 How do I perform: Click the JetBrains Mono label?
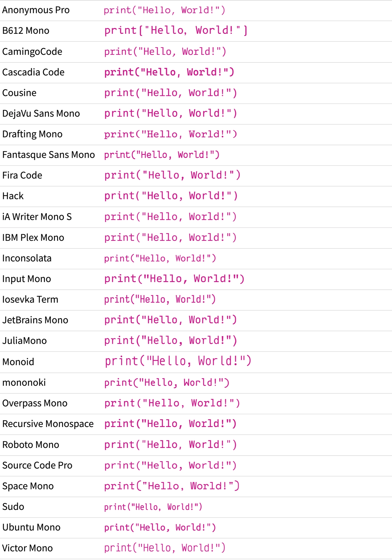(35, 320)
